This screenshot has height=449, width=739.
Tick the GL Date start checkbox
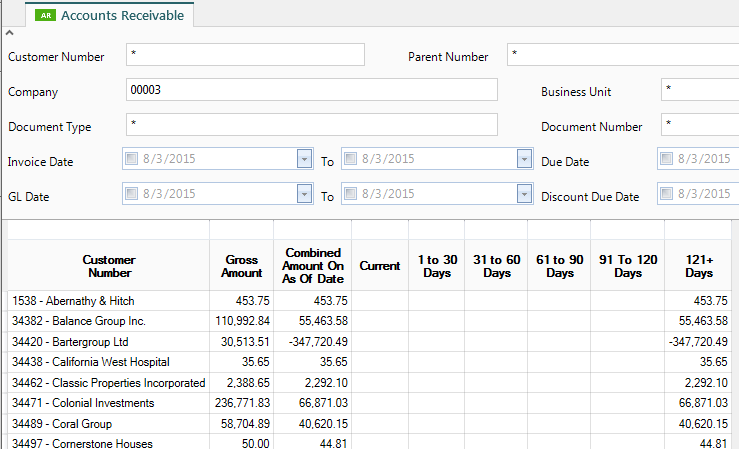(x=133, y=194)
